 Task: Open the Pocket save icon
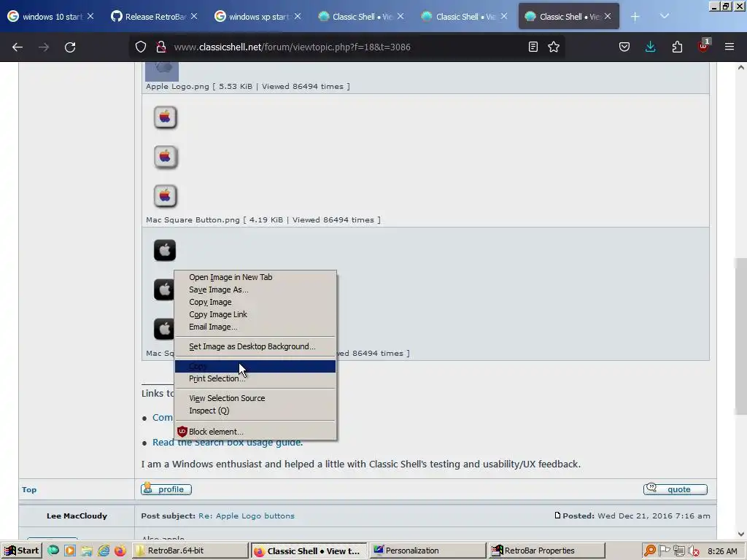tap(624, 47)
